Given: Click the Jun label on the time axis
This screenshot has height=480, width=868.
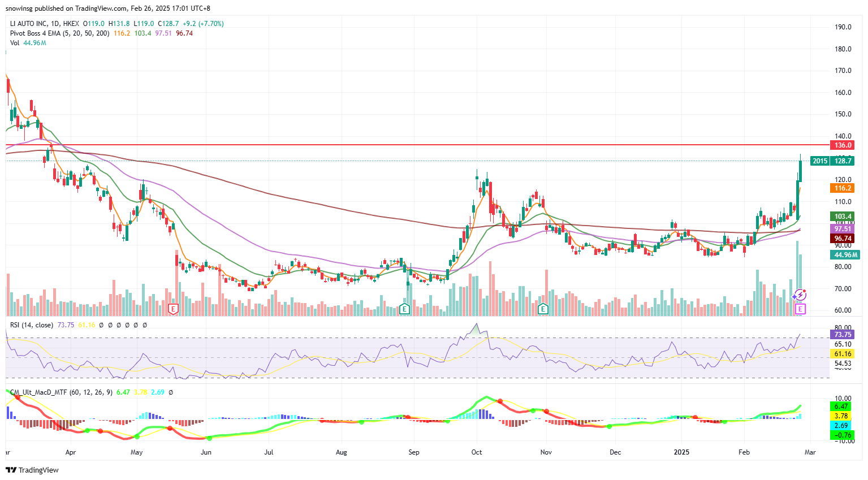Looking at the screenshot, I should pyautogui.click(x=206, y=452).
